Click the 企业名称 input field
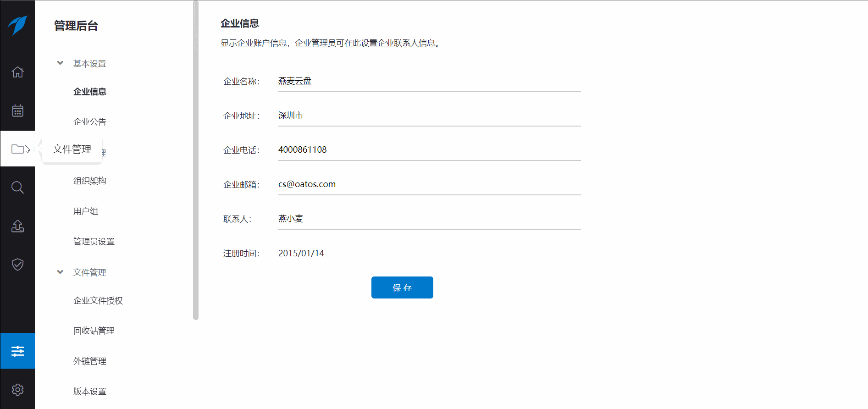 tap(429, 82)
